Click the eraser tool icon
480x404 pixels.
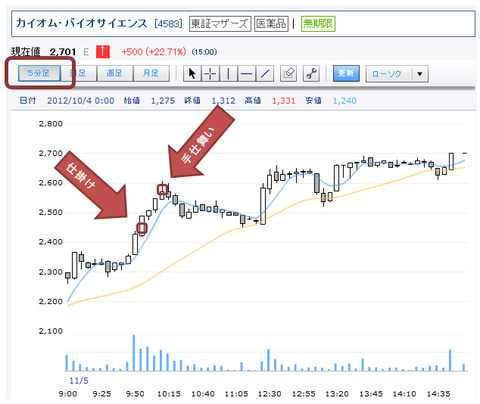[x=289, y=73]
